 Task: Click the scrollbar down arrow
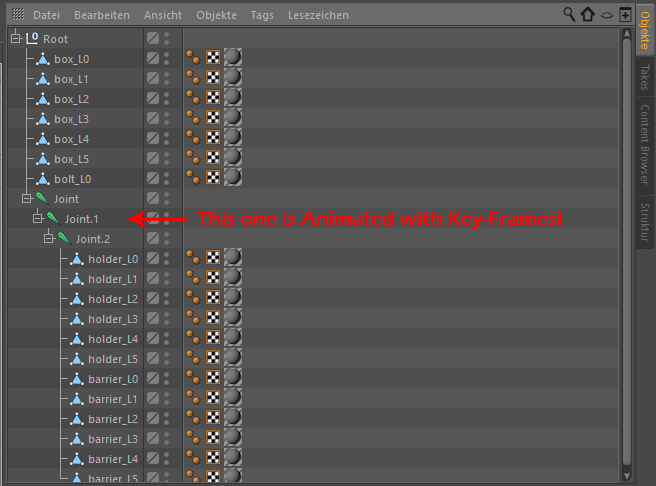coord(626,476)
